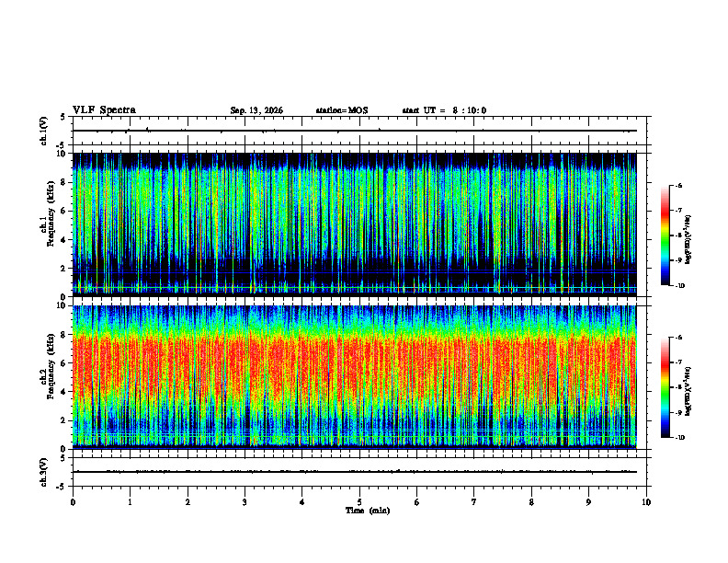Viewport: 728px width, 563px height.
Task: Click the Time (min) axis label
Action: pyautogui.click(x=368, y=511)
